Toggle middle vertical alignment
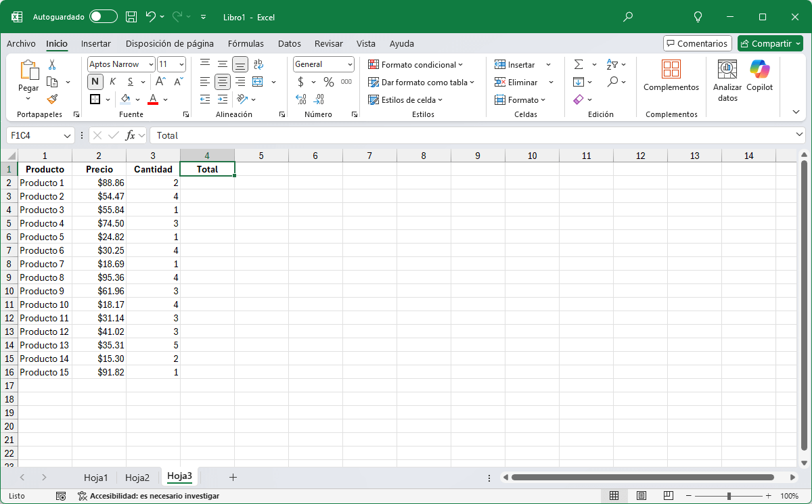The height and width of the screenshot is (504, 812). click(x=223, y=64)
